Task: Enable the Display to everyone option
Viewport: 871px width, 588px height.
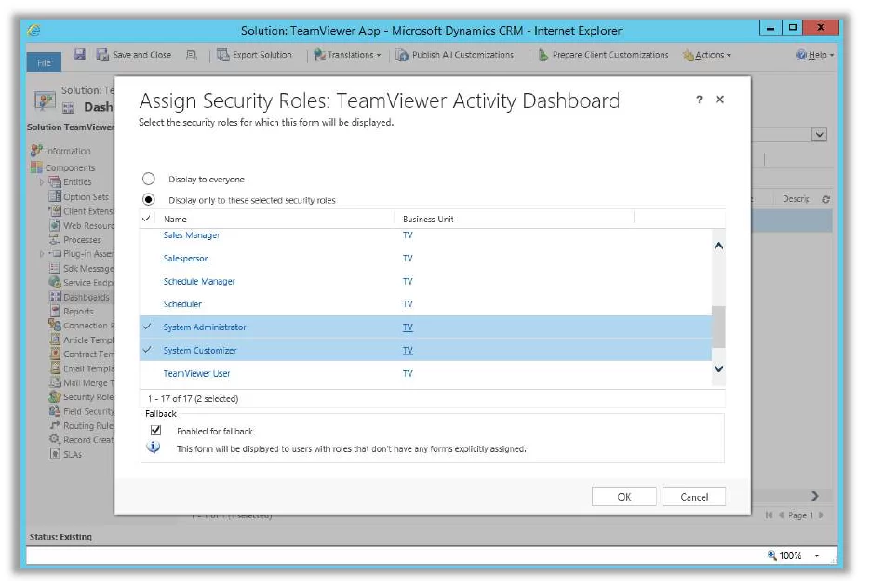Action: point(147,179)
